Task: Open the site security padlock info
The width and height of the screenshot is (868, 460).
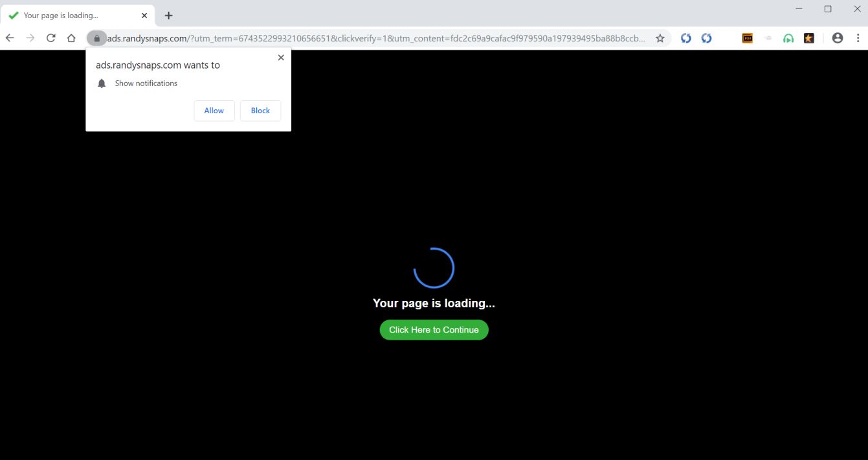Action: 96,38
